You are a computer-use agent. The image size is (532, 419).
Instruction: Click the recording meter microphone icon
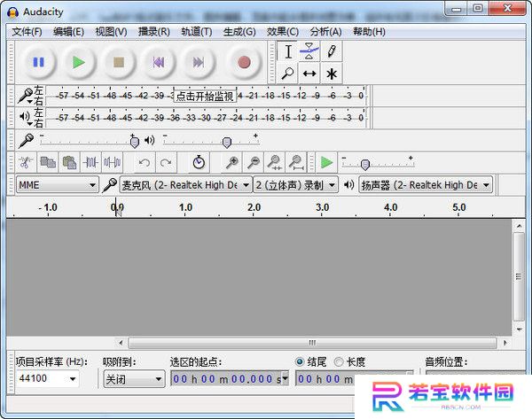point(25,96)
